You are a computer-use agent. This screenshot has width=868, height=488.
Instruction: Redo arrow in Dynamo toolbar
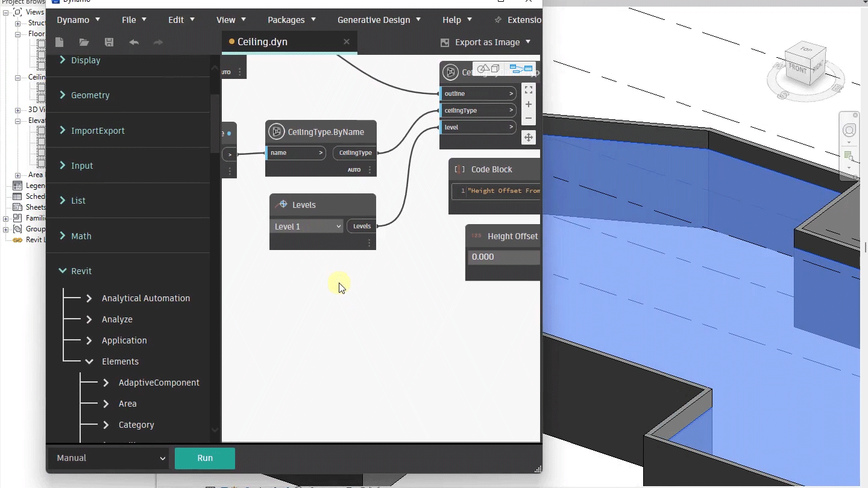coord(158,42)
